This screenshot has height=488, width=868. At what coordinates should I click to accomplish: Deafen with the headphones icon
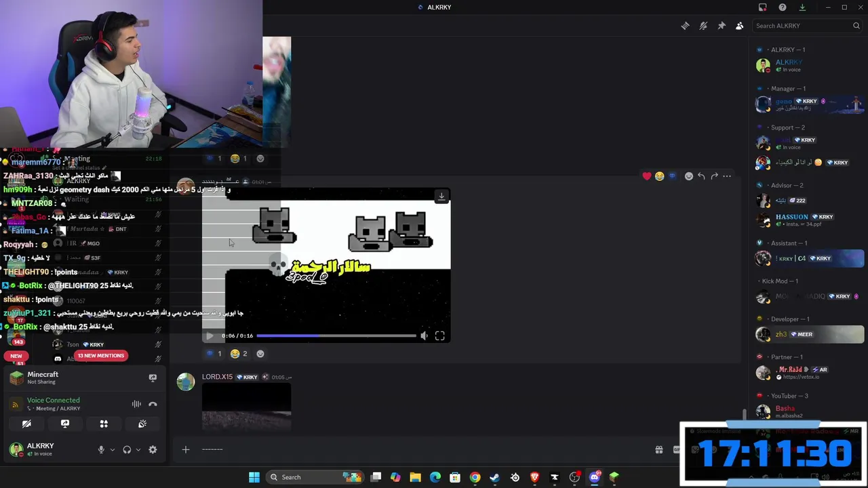pyautogui.click(x=127, y=449)
